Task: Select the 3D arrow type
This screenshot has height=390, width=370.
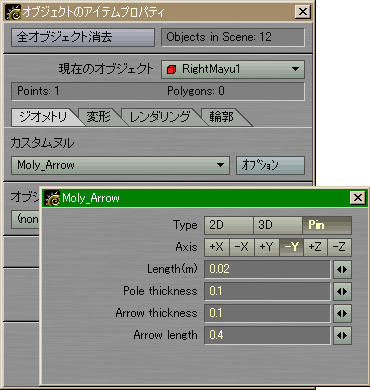Action: point(278,225)
